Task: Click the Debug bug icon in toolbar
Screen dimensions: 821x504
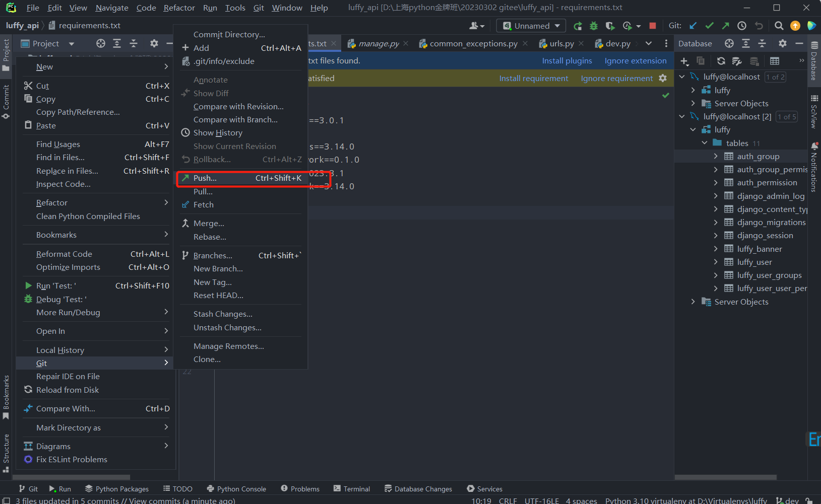Action: (594, 26)
